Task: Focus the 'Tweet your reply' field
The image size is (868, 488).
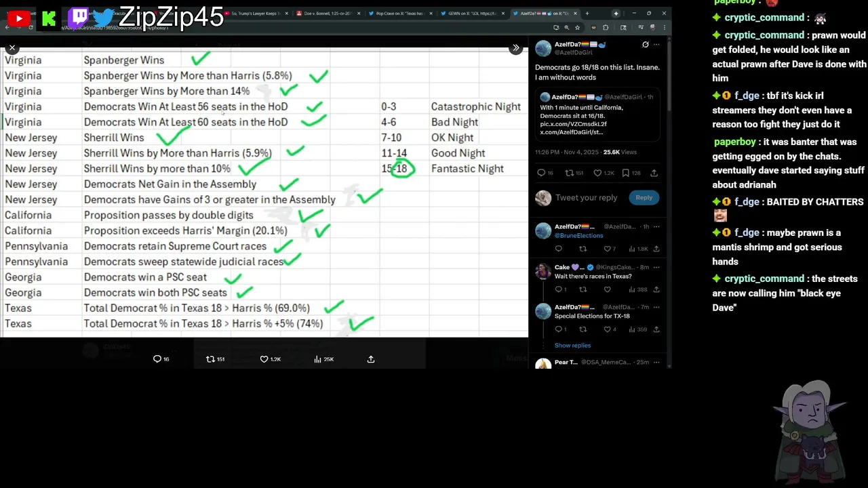Action: 586,198
